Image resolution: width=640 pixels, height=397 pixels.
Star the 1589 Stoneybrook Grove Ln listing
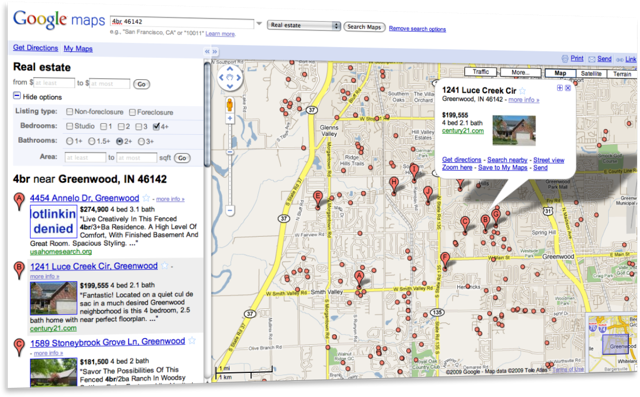[192, 340]
